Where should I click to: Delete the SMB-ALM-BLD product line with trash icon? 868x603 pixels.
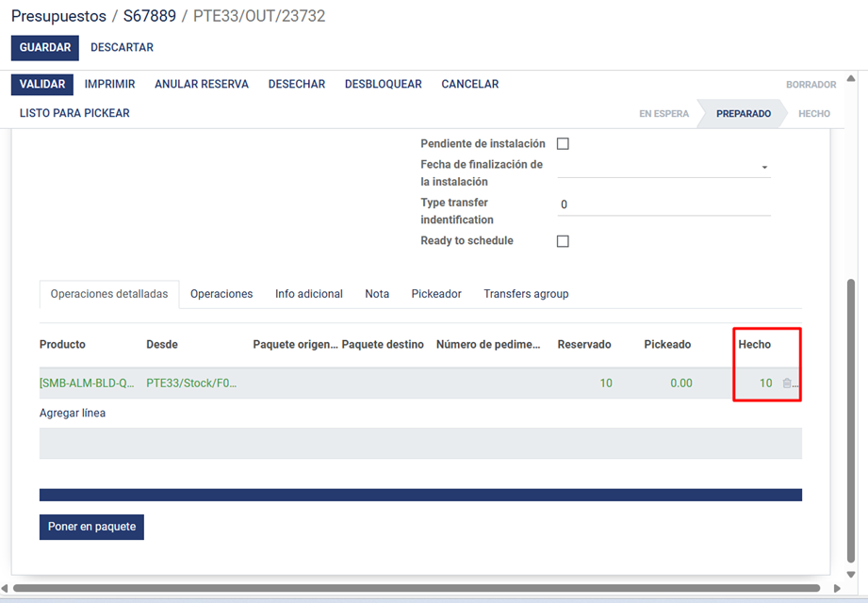coord(787,383)
